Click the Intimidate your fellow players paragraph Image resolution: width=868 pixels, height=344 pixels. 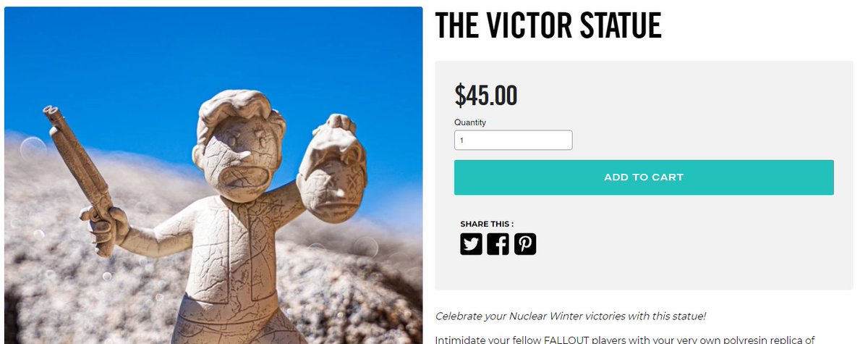click(x=625, y=339)
